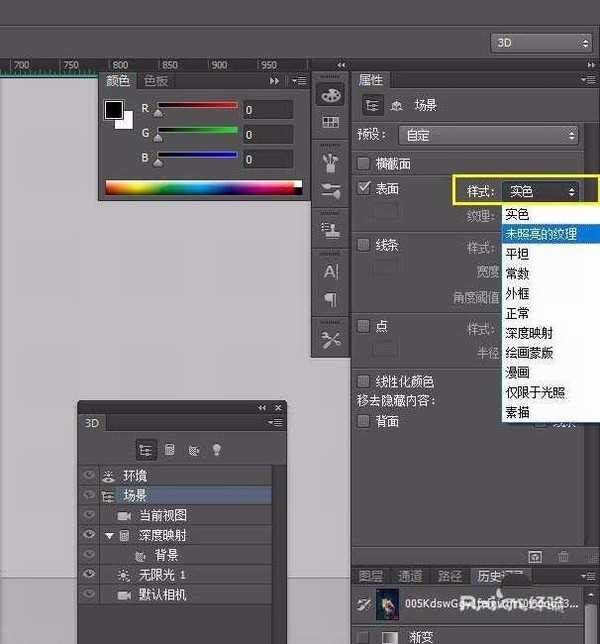Screen dimensions: 600x644
Task: Switch to the 色板 tab
Action: pos(156,81)
